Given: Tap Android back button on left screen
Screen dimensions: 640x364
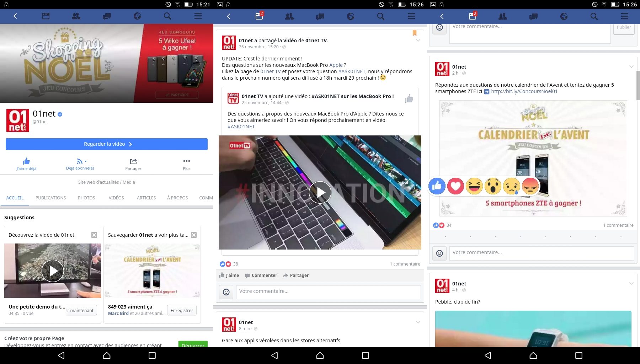Looking at the screenshot, I should 61,355.
